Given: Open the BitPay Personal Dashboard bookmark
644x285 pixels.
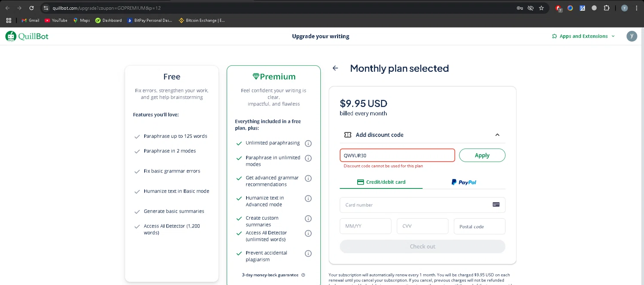Looking at the screenshot, I should tap(150, 20).
